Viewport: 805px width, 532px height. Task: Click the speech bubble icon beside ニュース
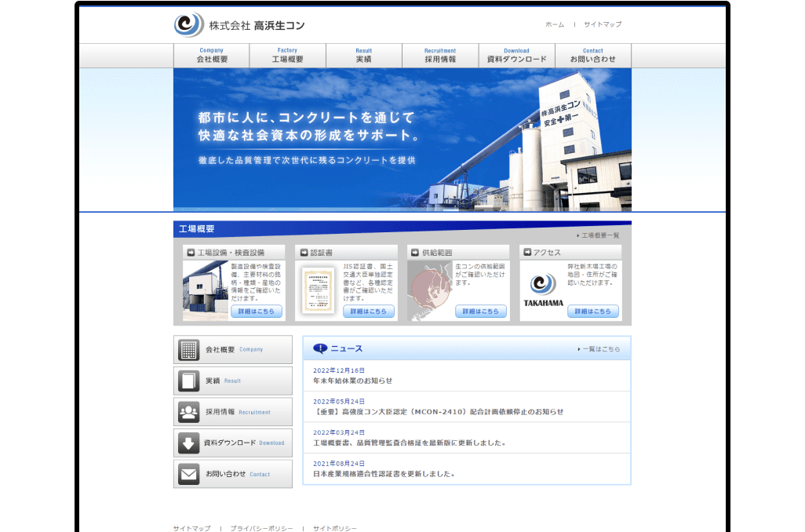point(320,349)
